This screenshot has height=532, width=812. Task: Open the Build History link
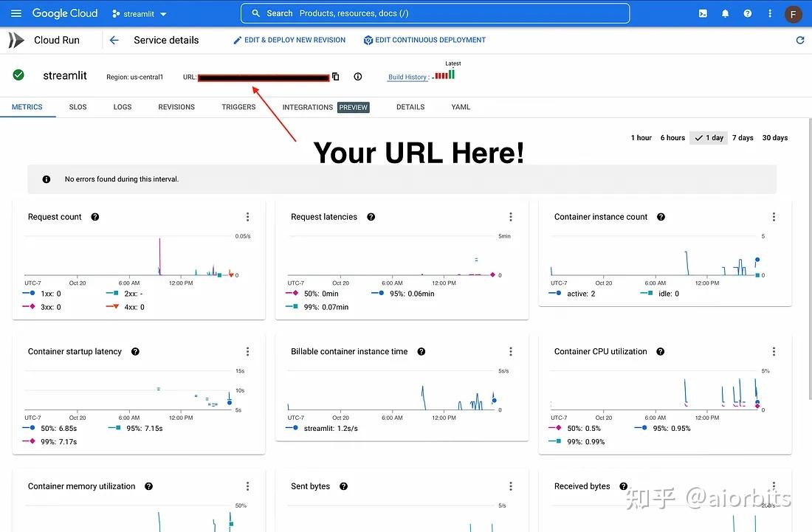point(407,77)
